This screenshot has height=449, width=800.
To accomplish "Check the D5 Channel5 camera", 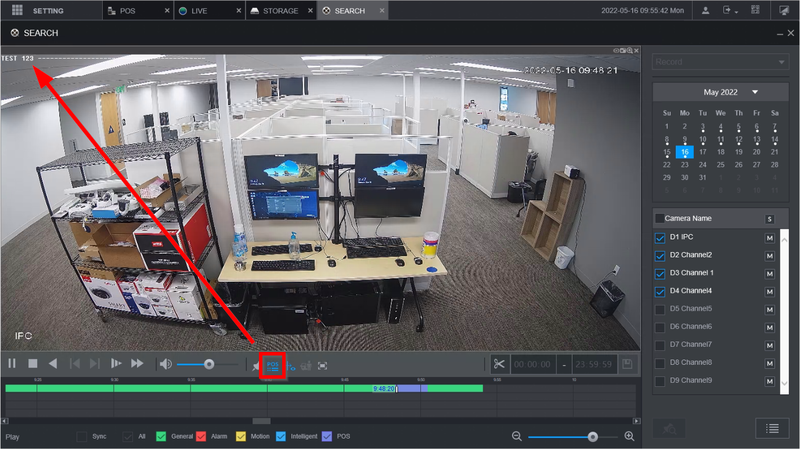I will (x=660, y=309).
